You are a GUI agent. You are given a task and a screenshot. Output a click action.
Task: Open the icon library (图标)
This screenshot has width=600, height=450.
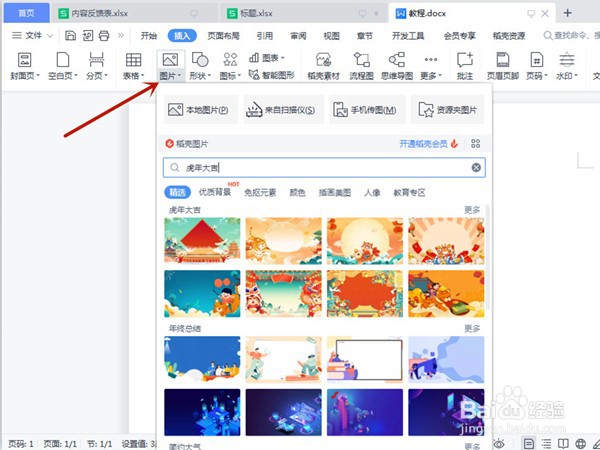[230, 66]
